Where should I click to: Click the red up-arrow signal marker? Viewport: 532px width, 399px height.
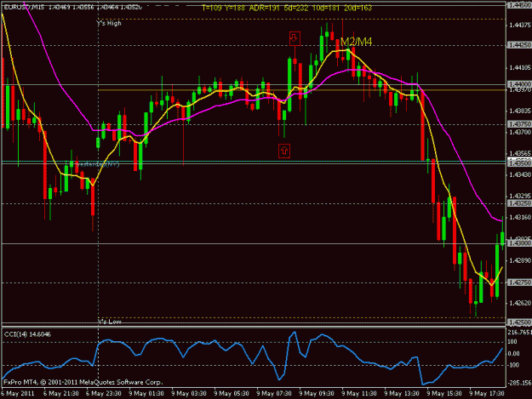click(x=284, y=151)
